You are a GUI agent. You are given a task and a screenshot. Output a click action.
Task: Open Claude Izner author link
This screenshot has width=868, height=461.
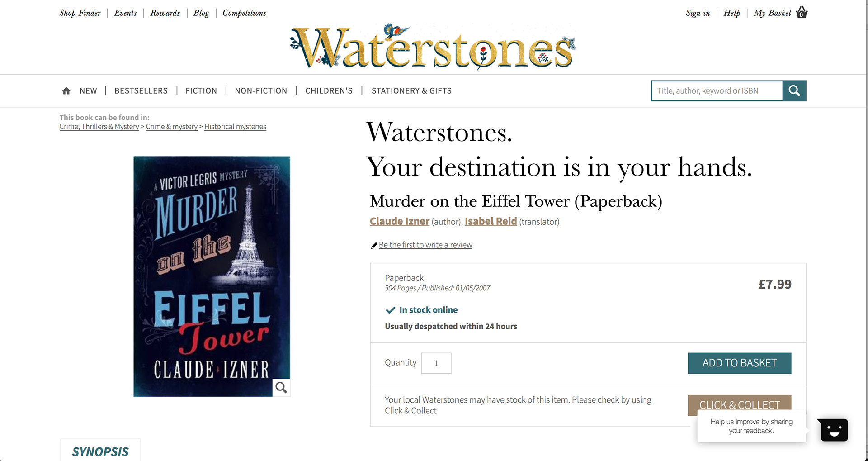point(400,221)
